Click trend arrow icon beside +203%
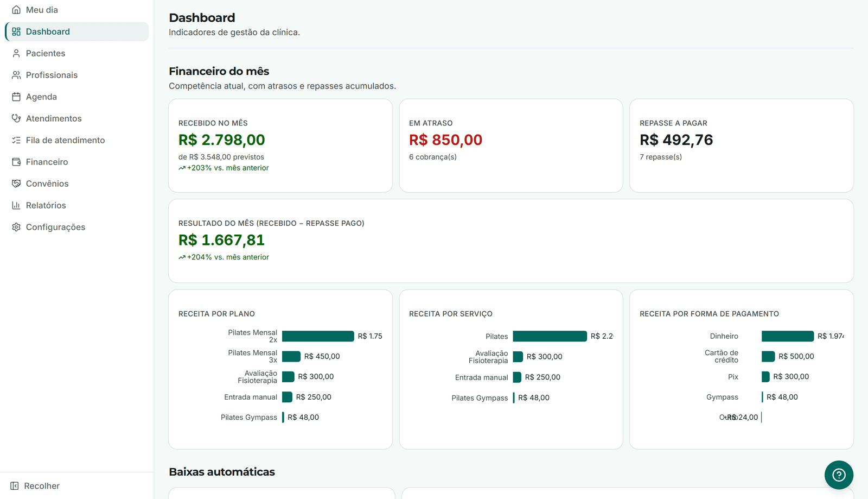This screenshot has height=499, width=868. coord(182,168)
